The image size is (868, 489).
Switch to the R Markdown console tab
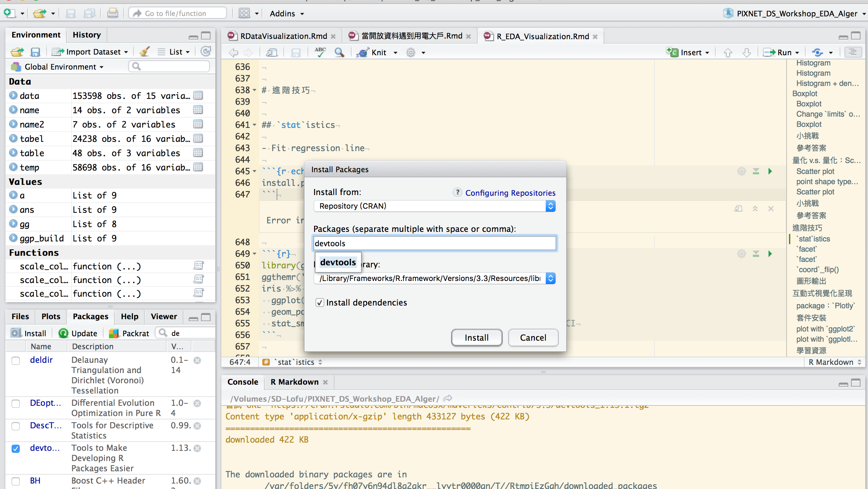click(x=294, y=382)
